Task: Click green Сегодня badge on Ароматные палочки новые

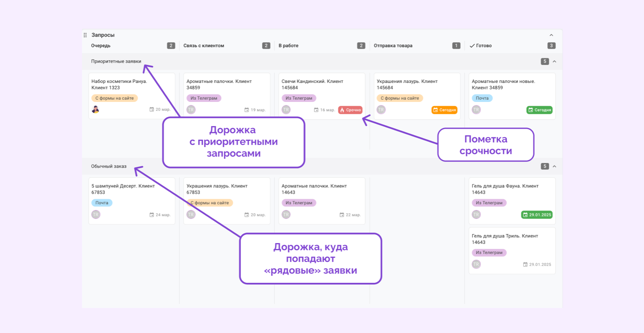Action: pos(540,110)
